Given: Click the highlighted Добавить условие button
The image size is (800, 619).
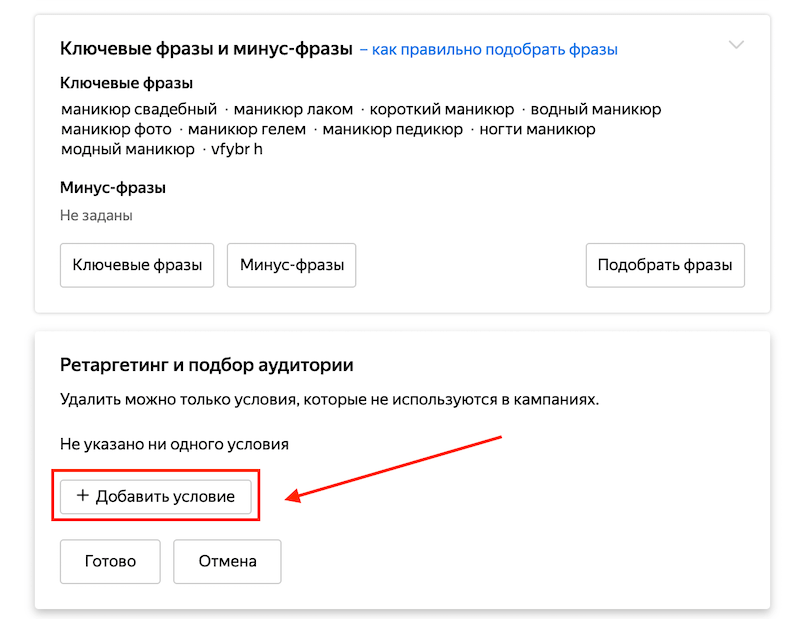Looking at the screenshot, I should point(155,495).
